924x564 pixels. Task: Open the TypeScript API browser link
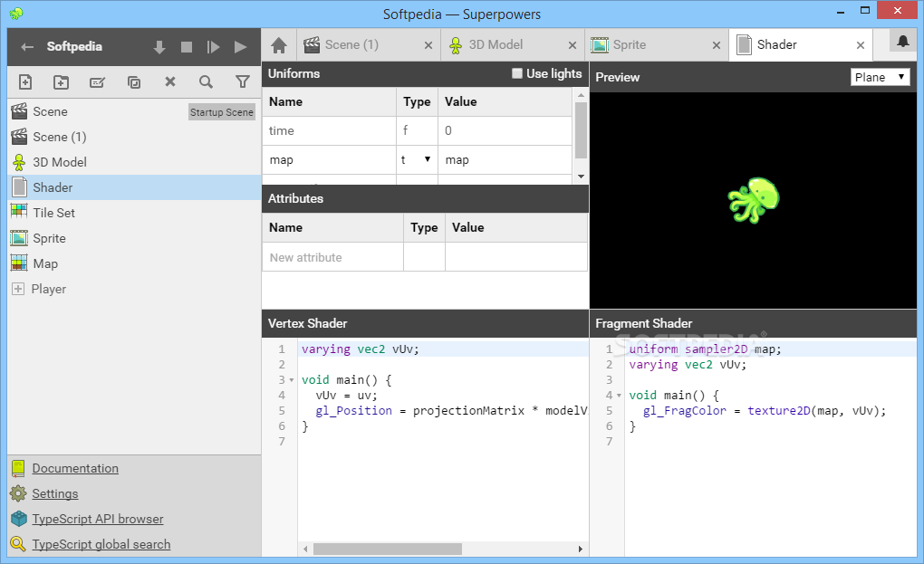pos(98,520)
